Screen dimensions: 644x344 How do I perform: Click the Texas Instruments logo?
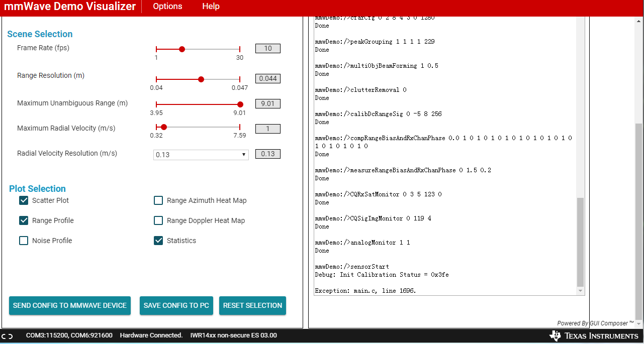[594, 335]
